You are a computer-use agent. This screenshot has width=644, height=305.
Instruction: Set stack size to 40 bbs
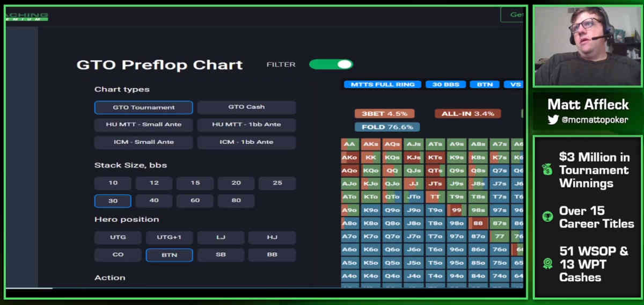pyautogui.click(x=154, y=201)
